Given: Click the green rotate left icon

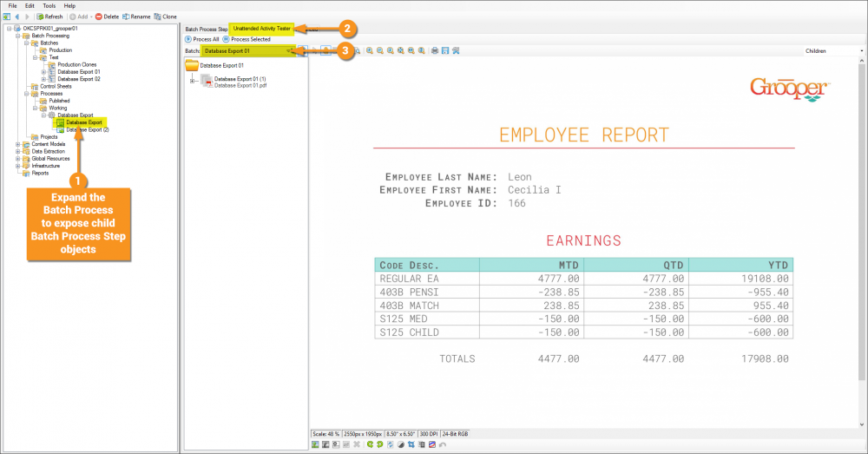Looking at the screenshot, I should [370, 444].
